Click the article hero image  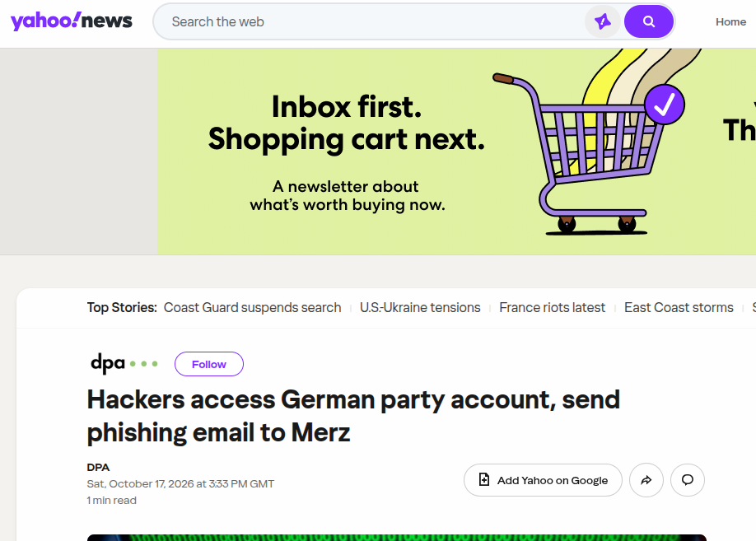pos(397,538)
